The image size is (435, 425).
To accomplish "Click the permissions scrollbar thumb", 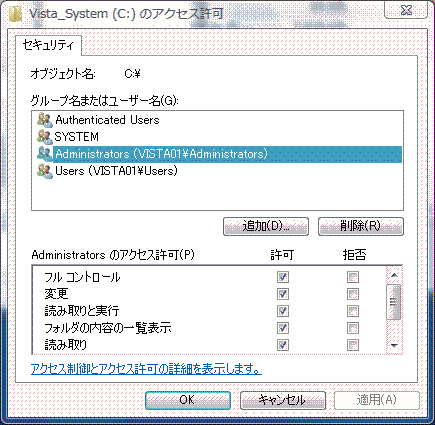I will (x=394, y=302).
